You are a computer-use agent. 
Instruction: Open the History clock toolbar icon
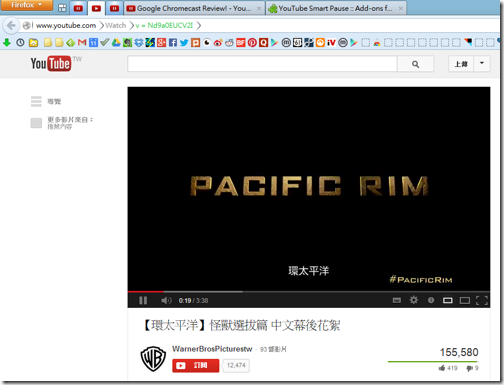pyautogui.click(x=20, y=43)
